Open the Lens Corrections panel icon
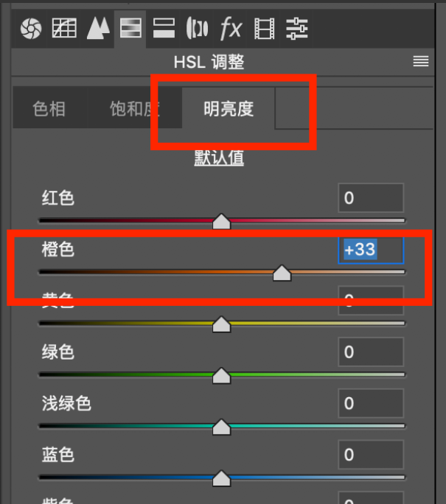 tap(197, 28)
